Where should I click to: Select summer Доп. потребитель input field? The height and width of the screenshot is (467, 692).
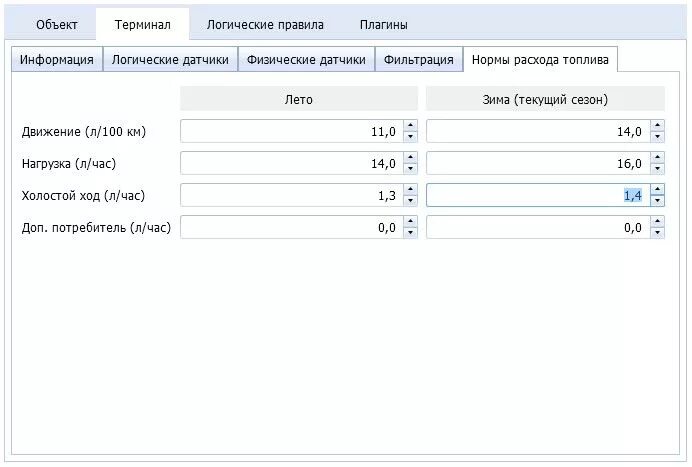coord(291,227)
